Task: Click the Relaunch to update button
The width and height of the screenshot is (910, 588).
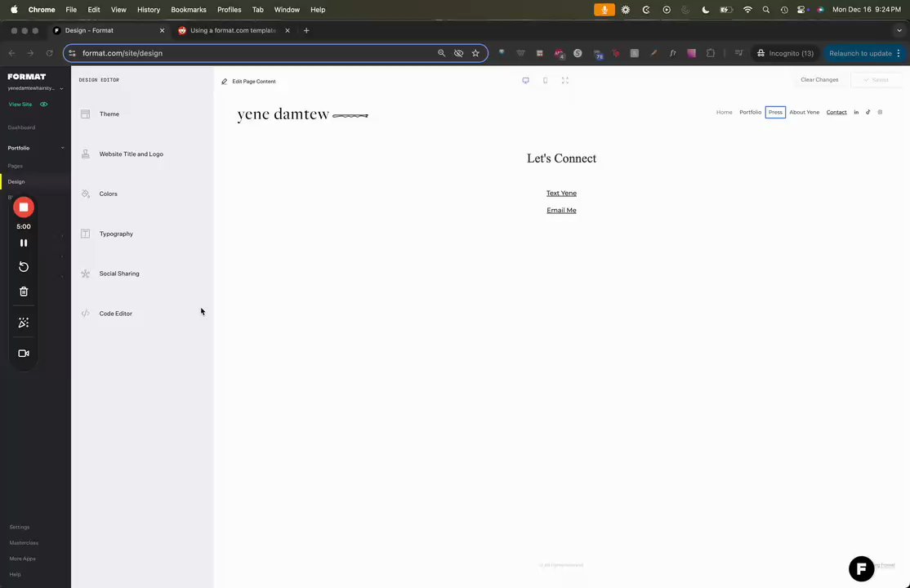Action: (860, 53)
